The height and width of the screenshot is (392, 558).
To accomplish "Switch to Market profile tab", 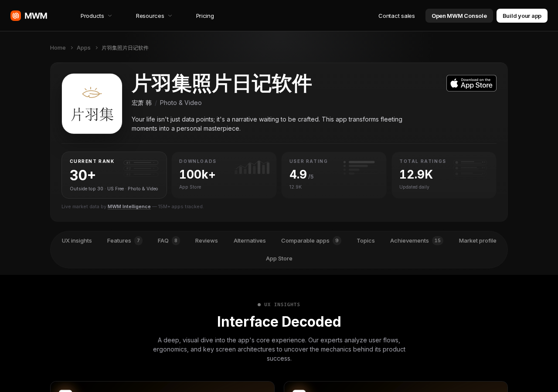I will [478, 240].
